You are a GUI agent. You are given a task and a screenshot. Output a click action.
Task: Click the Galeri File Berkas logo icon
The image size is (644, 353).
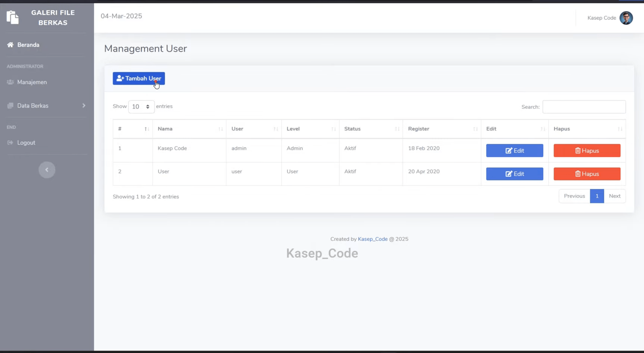click(13, 17)
